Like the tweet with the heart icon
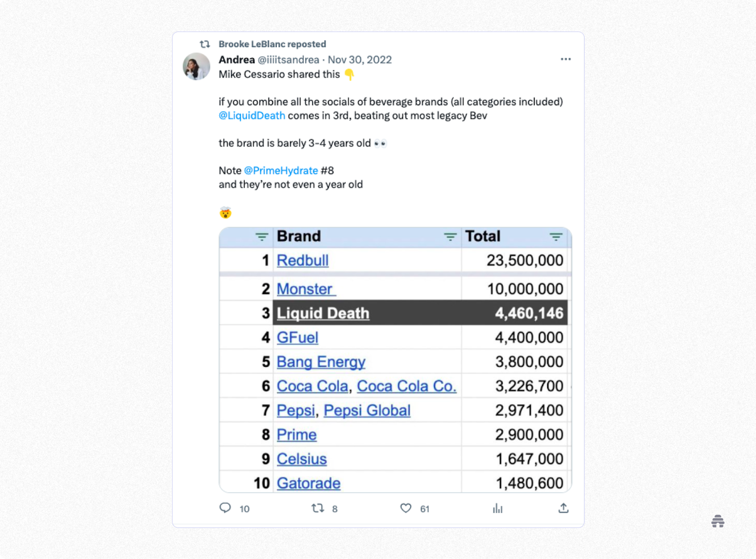 (x=406, y=508)
